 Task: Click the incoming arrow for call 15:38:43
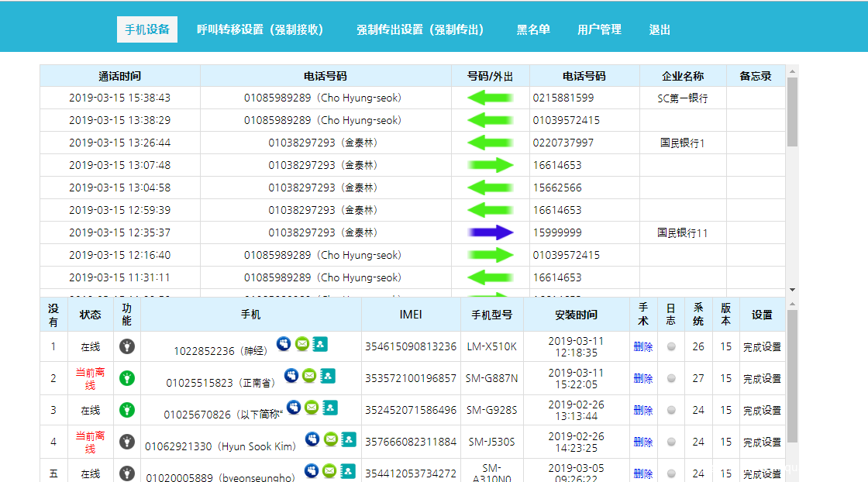coord(491,98)
